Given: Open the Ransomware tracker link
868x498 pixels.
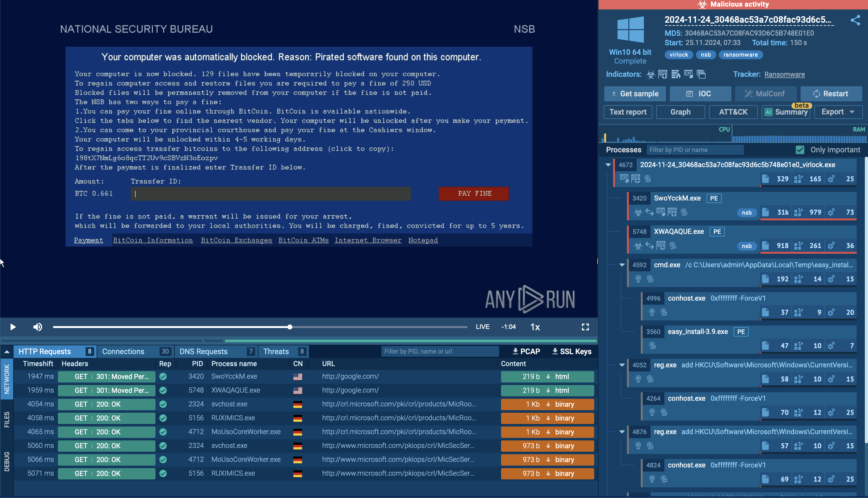Looking at the screenshot, I should click(784, 74).
